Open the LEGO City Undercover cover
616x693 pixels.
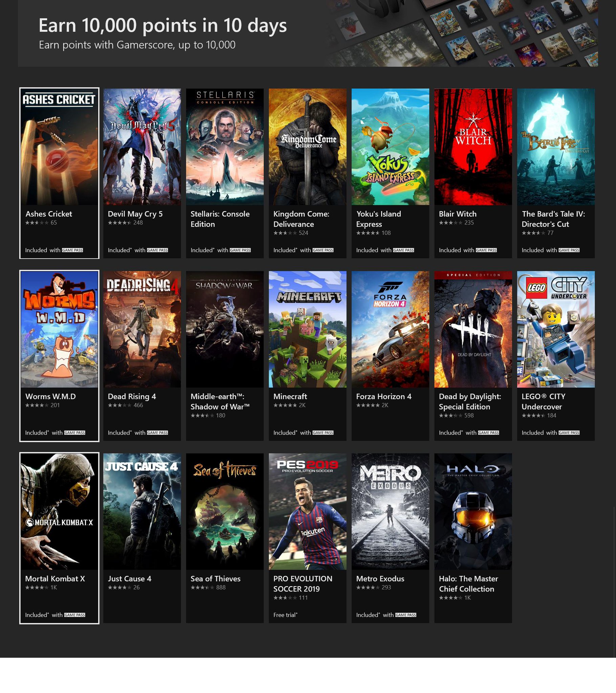coord(556,329)
